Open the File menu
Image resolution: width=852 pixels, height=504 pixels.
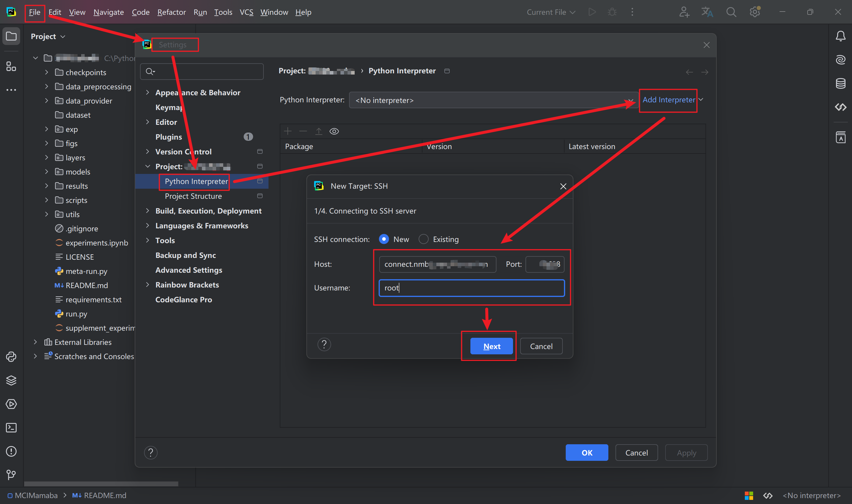(35, 12)
